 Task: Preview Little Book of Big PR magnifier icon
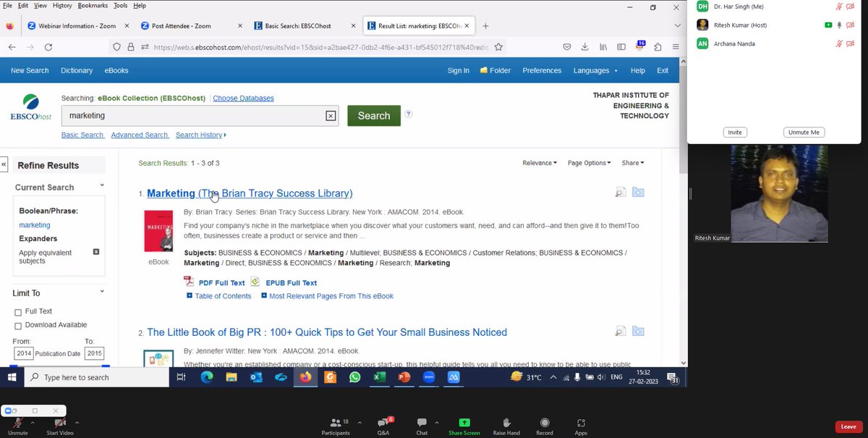coord(620,332)
